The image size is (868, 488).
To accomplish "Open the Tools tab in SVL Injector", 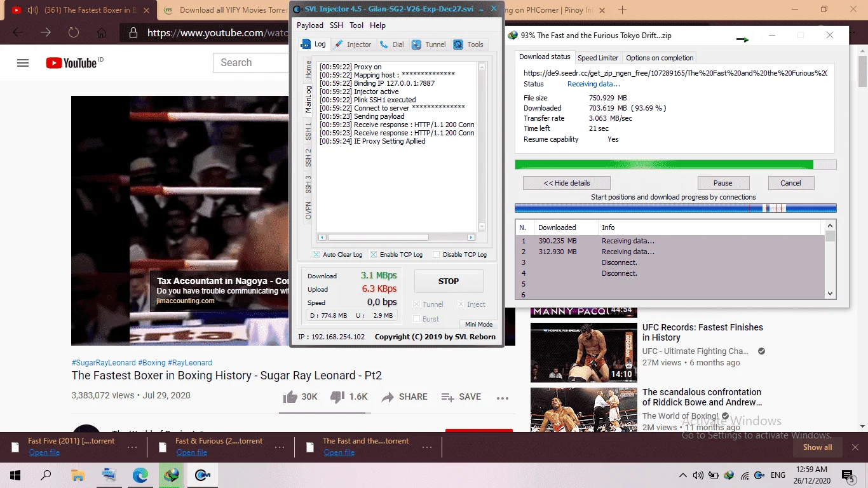I will pos(469,44).
